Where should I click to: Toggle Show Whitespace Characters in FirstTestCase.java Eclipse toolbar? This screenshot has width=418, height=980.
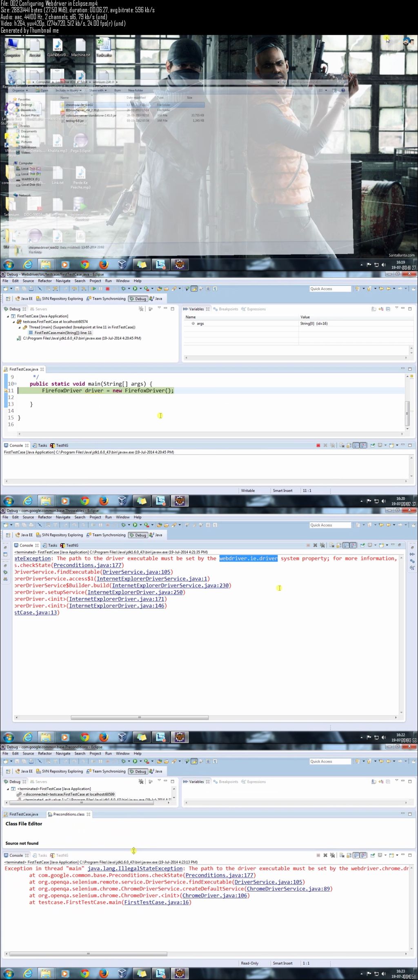pos(215,289)
